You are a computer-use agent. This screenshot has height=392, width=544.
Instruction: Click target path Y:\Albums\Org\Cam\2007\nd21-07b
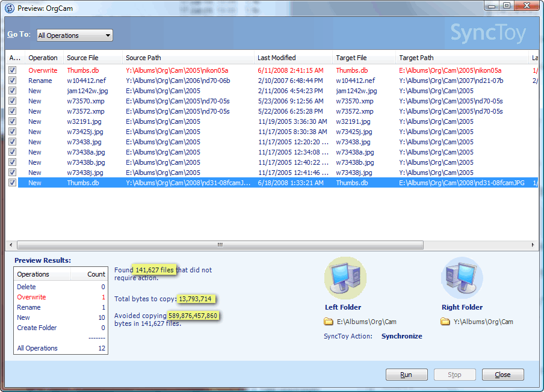pyautogui.click(x=451, y=81)
